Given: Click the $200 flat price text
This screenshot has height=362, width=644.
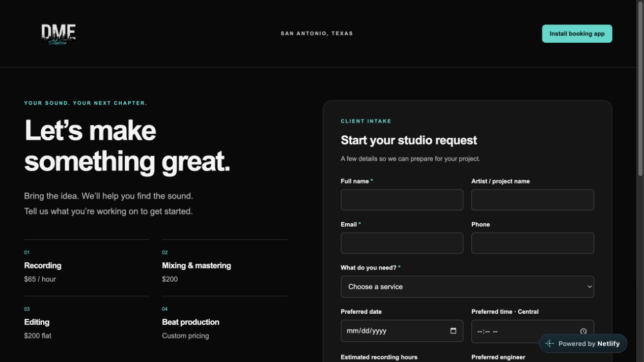Looking at the screenshot, I should (x=38, y=336).
